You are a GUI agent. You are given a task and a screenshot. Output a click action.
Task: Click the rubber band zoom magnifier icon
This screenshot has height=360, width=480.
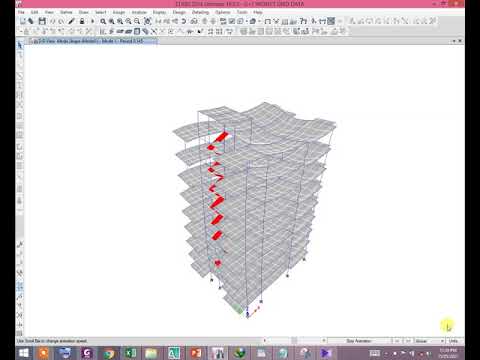pos(103,21)
